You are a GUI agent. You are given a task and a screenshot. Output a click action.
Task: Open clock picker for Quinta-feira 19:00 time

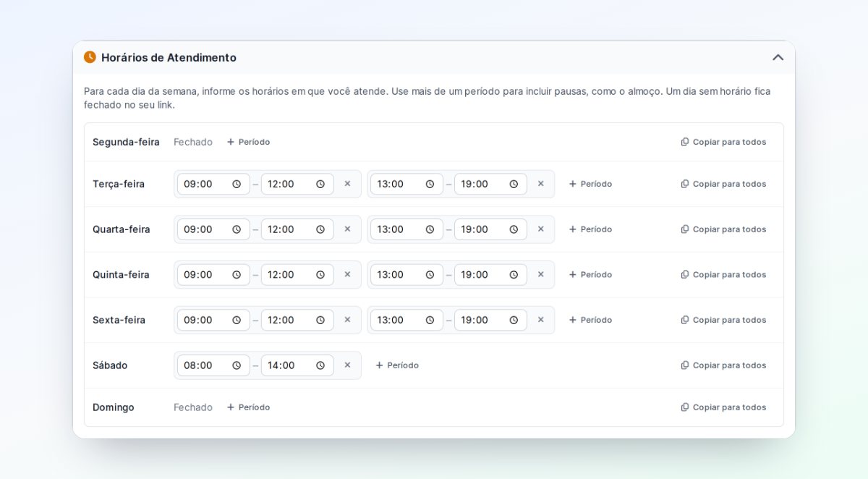point(514,275)
